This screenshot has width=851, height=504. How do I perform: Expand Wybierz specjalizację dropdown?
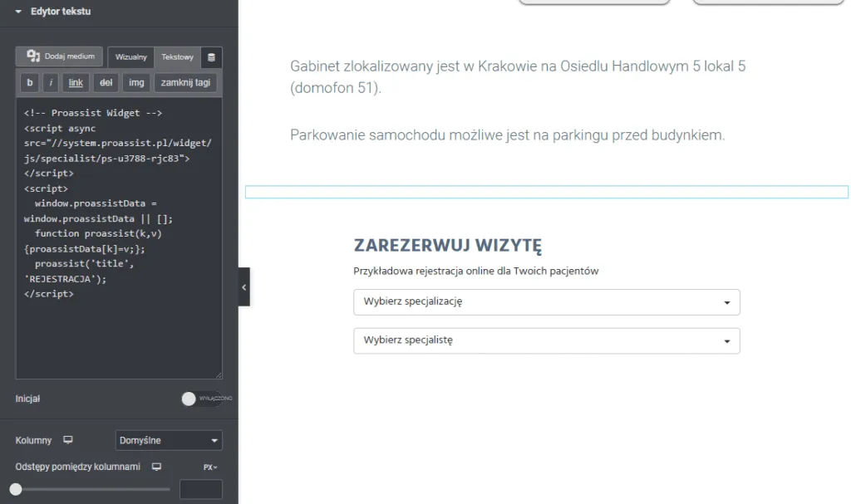pos(546,302)
